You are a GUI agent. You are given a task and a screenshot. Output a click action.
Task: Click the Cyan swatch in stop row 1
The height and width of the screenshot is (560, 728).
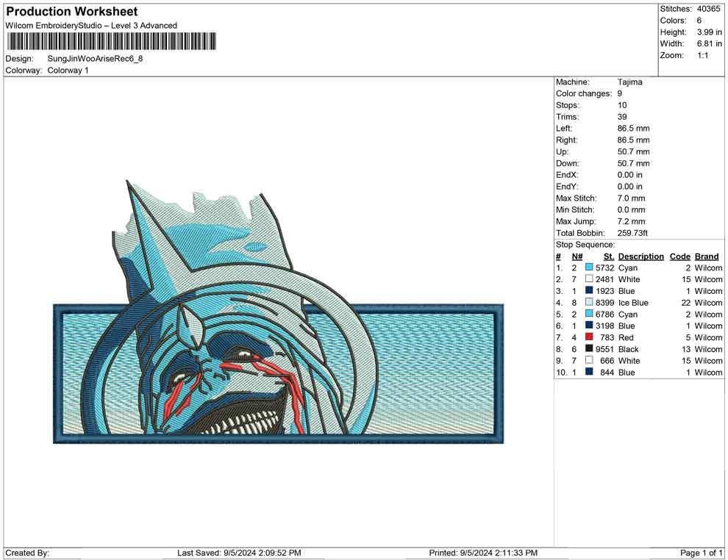(589, 268)
